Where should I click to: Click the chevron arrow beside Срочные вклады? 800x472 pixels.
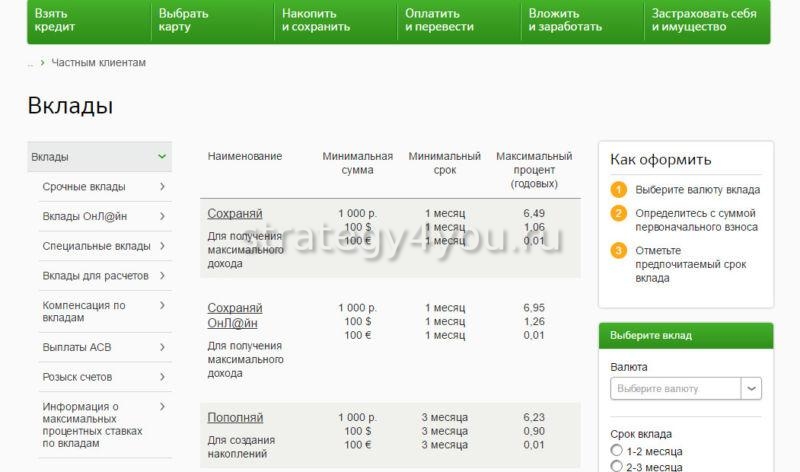click(162, 187)
